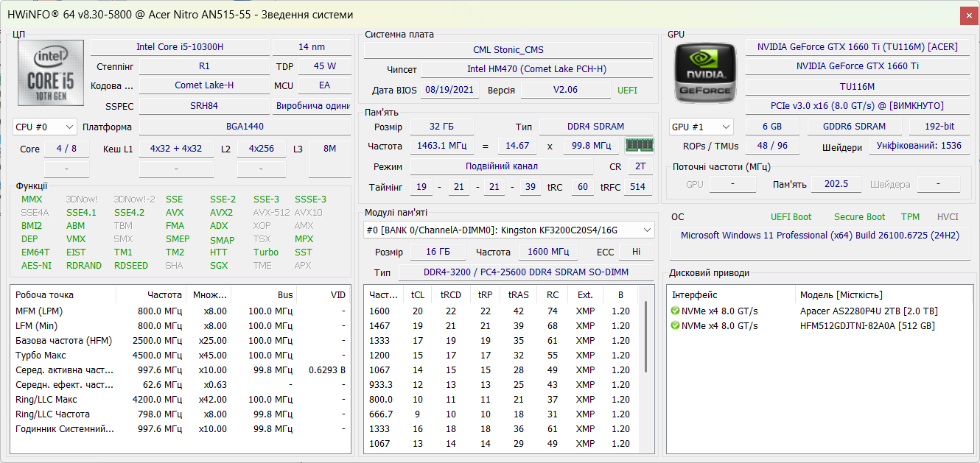Click the TPM status label
This screenshot has width=980, height=463.
(910, 217)
